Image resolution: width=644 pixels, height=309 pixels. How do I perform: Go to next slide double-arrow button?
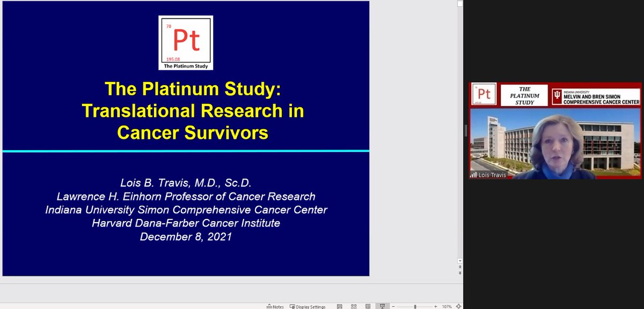(x=460, y=273)
